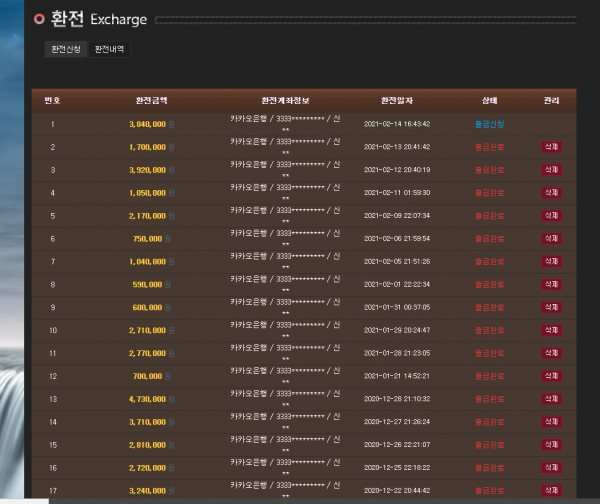Click the 출금완료 status in row 16
Viewport: 600px width, 504px height.
489,468
